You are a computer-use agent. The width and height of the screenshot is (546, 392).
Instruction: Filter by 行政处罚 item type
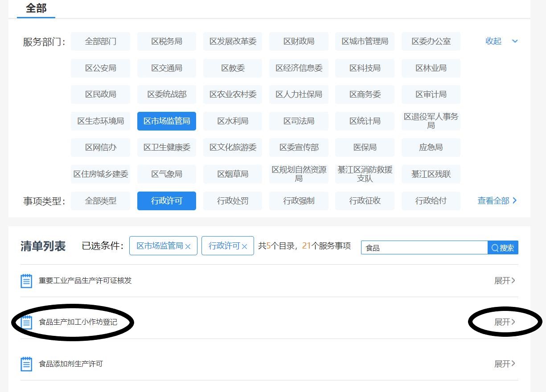233,201
